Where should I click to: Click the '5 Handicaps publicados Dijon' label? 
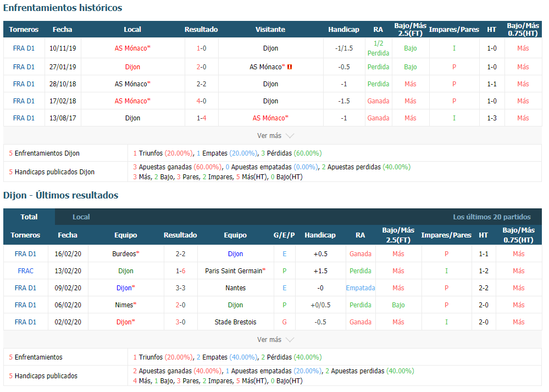(x=52, y=172)
